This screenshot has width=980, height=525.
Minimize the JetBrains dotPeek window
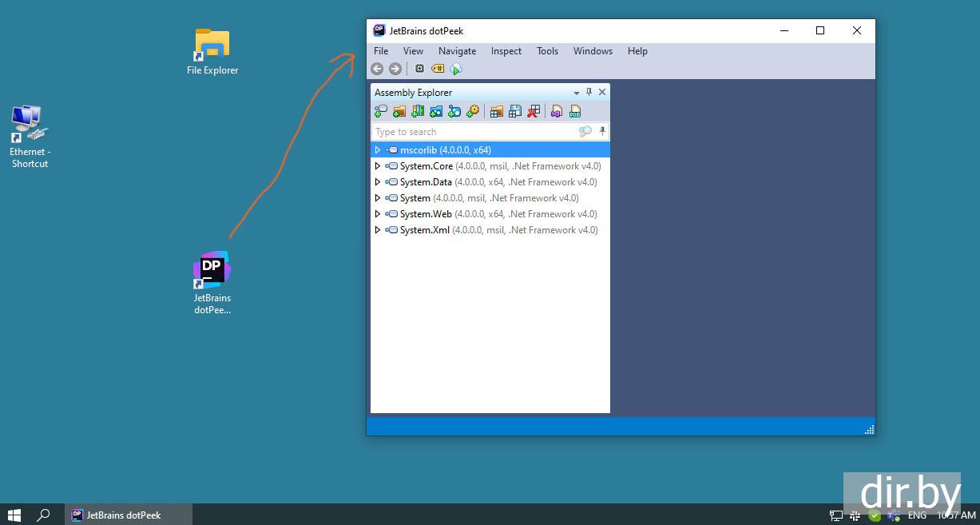pyautogui.click(x=784, y=30)
